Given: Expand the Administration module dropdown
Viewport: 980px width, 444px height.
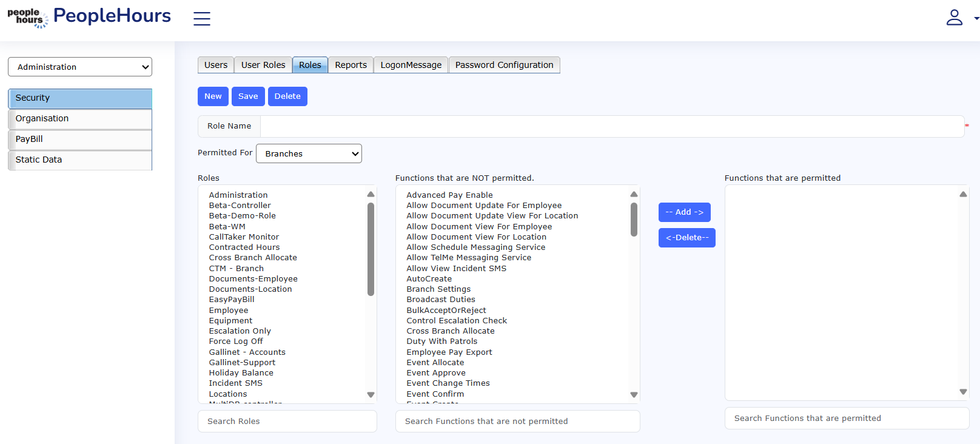Looking at the screenshot, I should [80, 67].
